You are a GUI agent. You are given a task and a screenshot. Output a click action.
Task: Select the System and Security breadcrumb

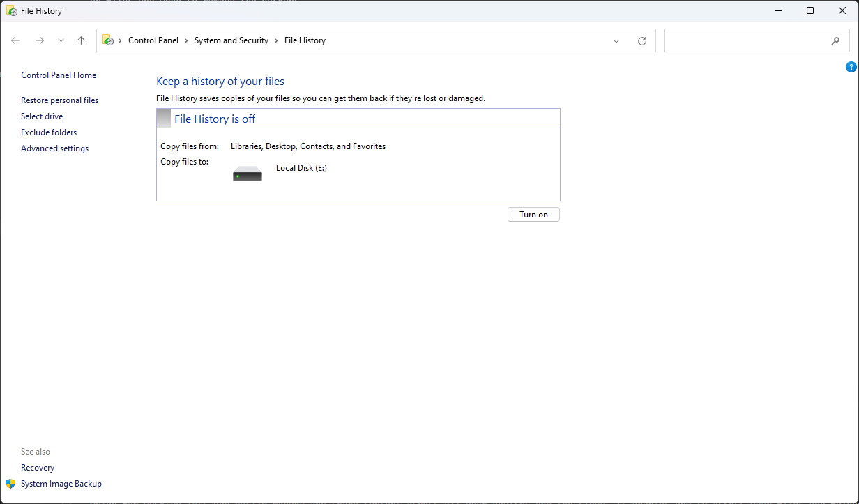(231, 40)
